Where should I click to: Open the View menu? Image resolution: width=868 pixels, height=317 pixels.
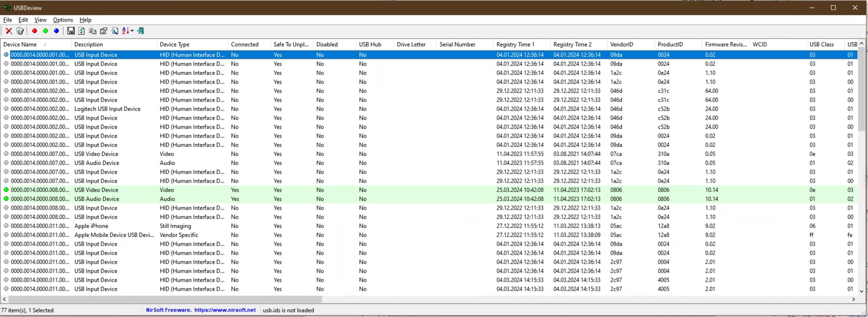pos(40,20)
